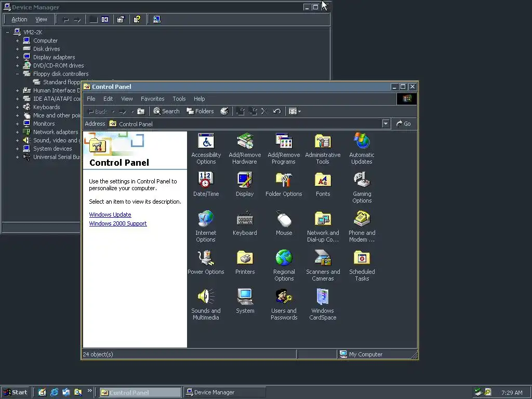Open Windows CardSpace
532x399 pixels.
tap(323, 304)
